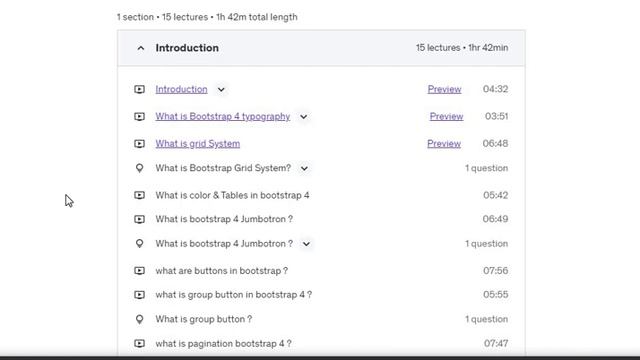Click video icon beside buttons in bootstrap

pyautogui.click(x=140, y=271)
